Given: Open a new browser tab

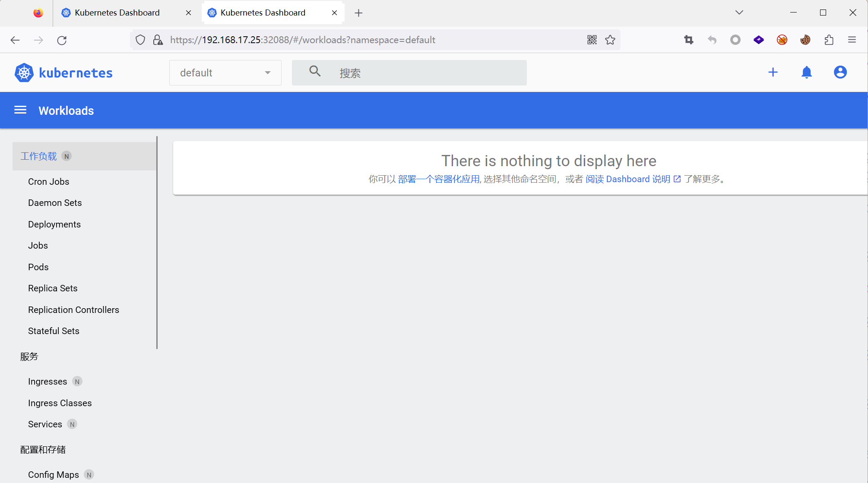Looking at the screenshot, I should click(358, 13).
